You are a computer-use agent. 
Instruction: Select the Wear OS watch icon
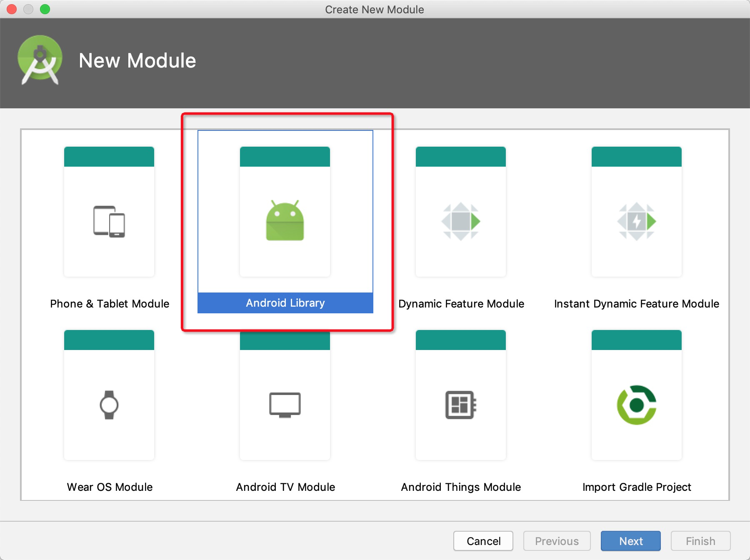pos(109,405)
